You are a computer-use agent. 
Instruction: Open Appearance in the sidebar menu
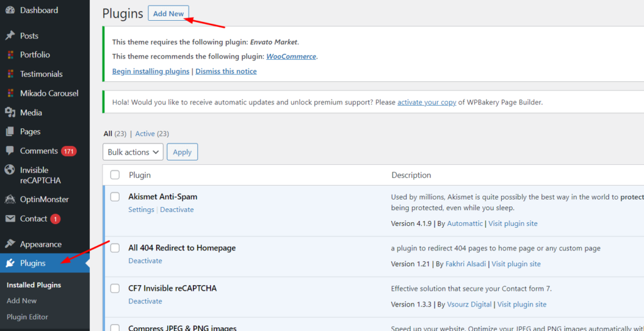click(41, 244)
